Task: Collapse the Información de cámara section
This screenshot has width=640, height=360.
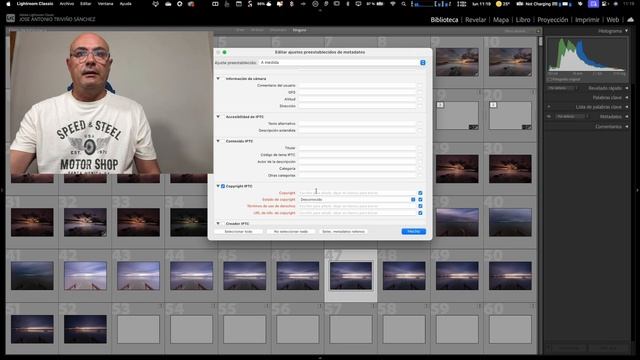Action: tap(218, 78)
